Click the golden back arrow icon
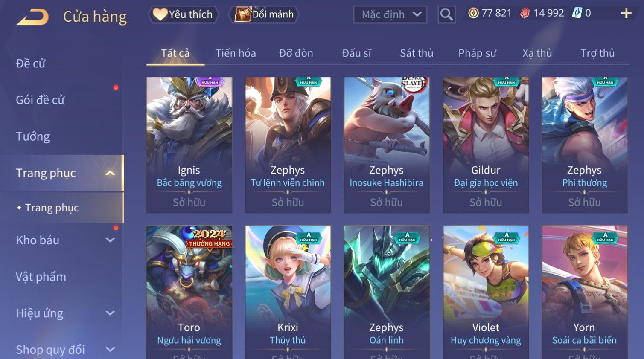Image resolution: width=644 pixels, height=359 pixels. [x=32, y=17]
